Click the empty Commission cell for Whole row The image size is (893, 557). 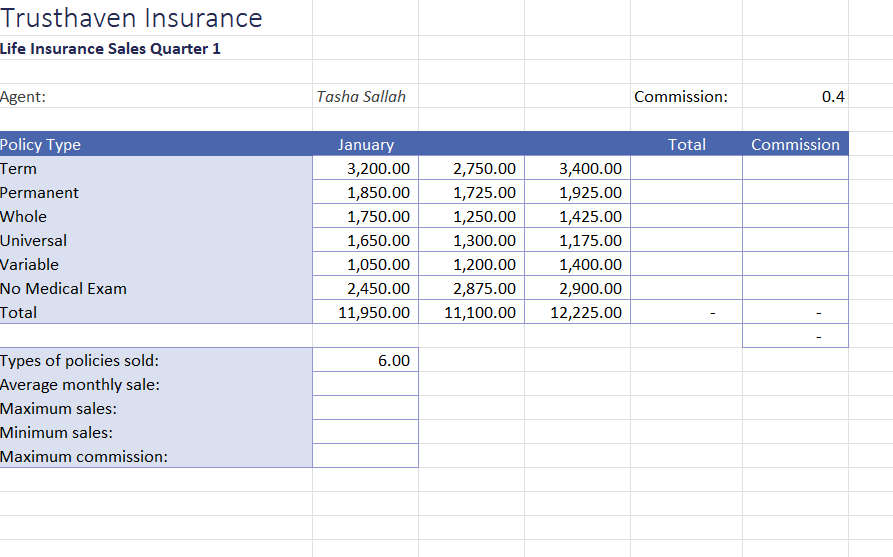tap(795, 216)
